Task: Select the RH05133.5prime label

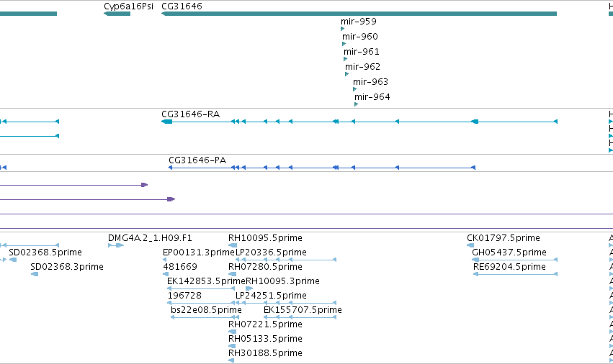Action: tap(265, 339)
